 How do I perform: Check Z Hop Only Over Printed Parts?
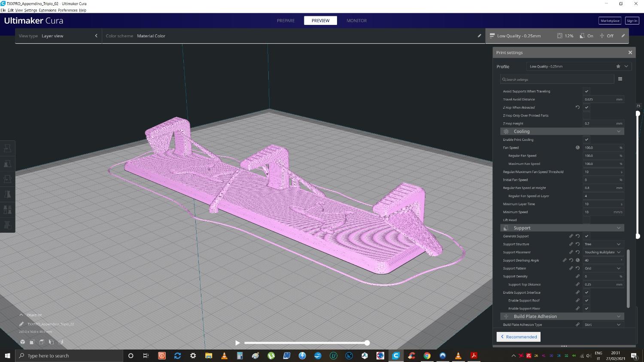(586, 116)
